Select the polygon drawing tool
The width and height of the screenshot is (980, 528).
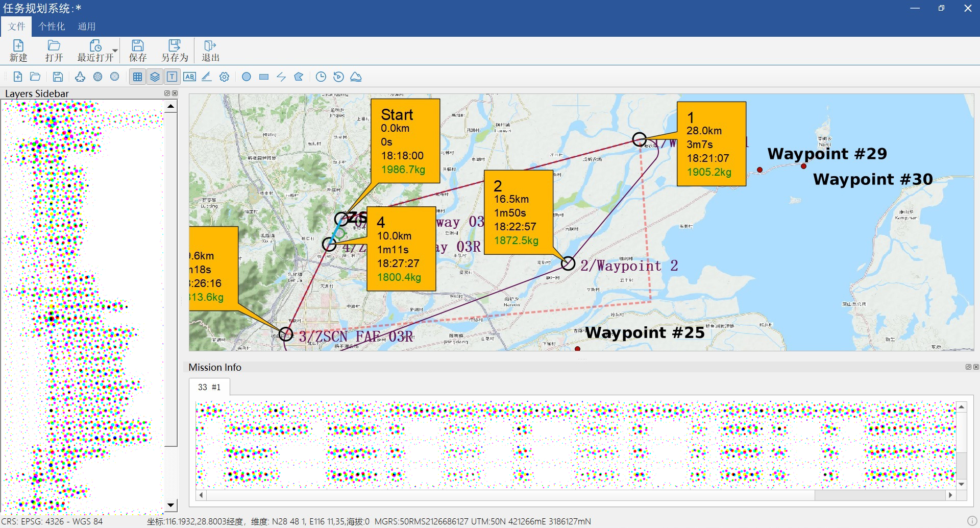(299, 77)
